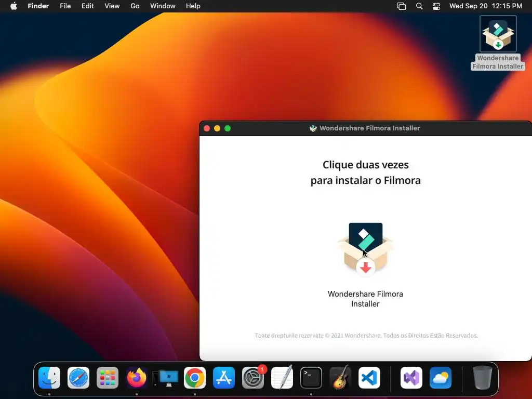Open Launchpad from the dock
The height and width of the screenshot is (399, 532).
coord(108,378)
